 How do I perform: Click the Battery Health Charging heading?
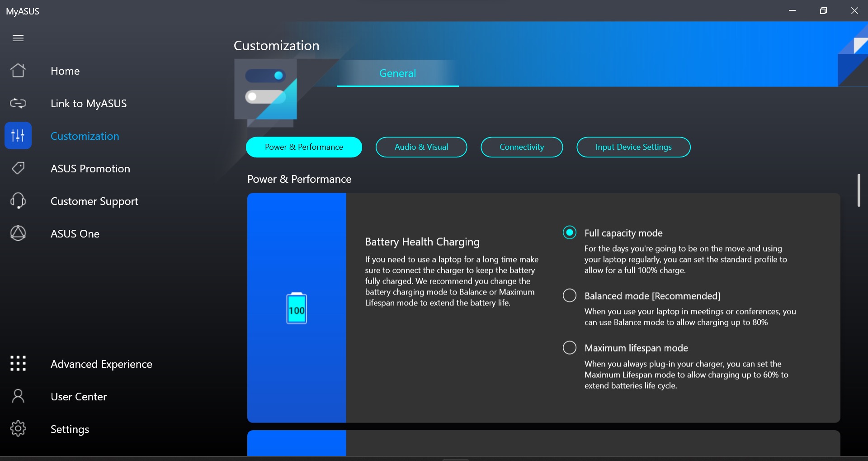(x=422, y=242)
